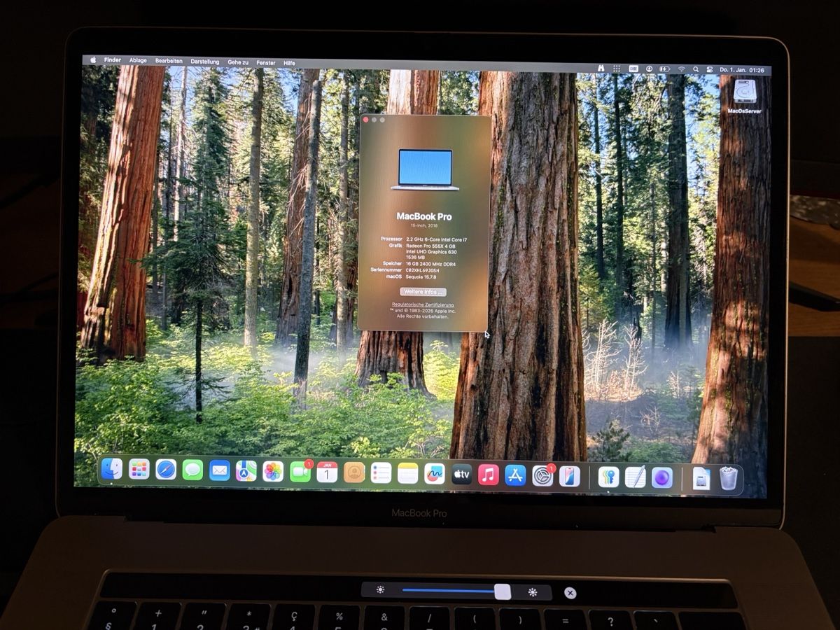Close the About This Mac window
The height and width of the screenshot is (630, 840).
(366, 120)
